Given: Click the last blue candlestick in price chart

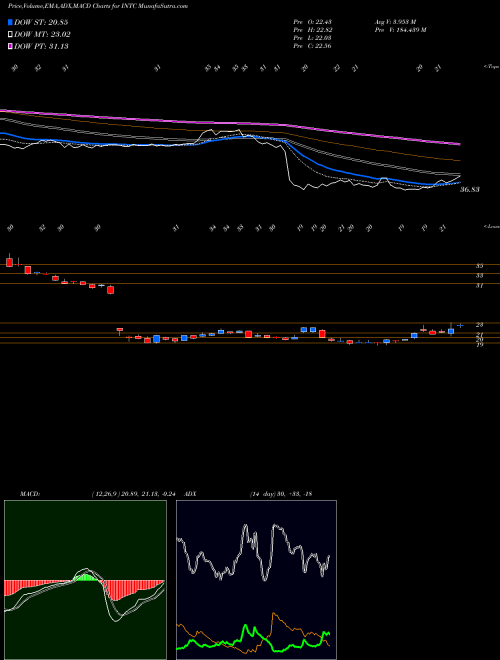Looking at the screenshot, I should coord(460,325).
